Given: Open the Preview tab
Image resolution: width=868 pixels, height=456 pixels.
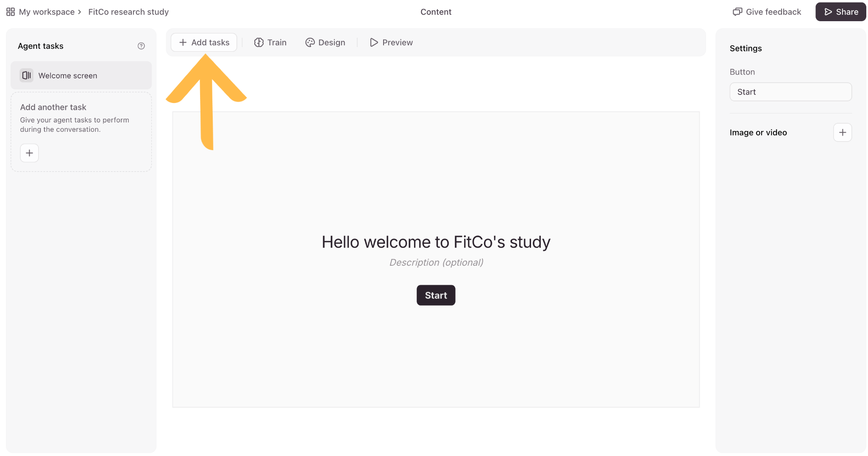Looking at the screenshot, I should click(x=391, y=42).
